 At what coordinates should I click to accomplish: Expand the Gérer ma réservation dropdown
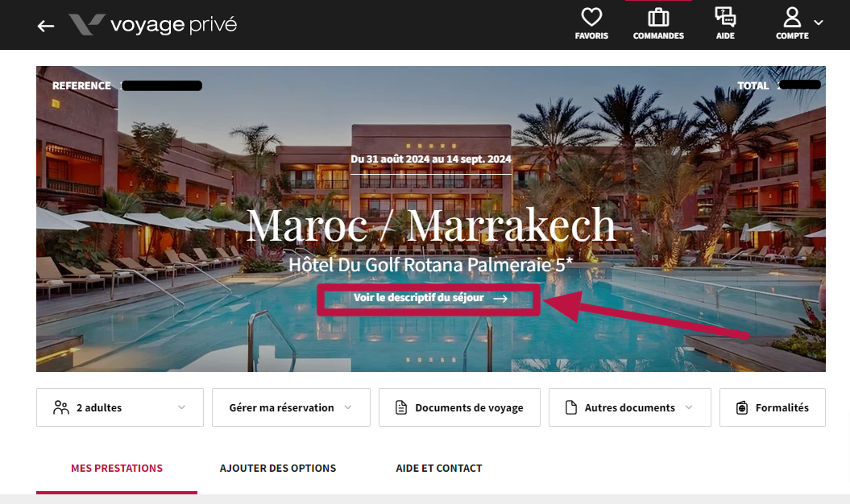click(291, 407)
